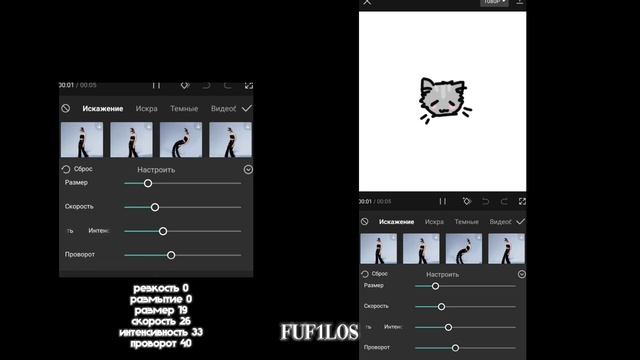Remove effect via no-effect icon, right phone

(364, 222)
